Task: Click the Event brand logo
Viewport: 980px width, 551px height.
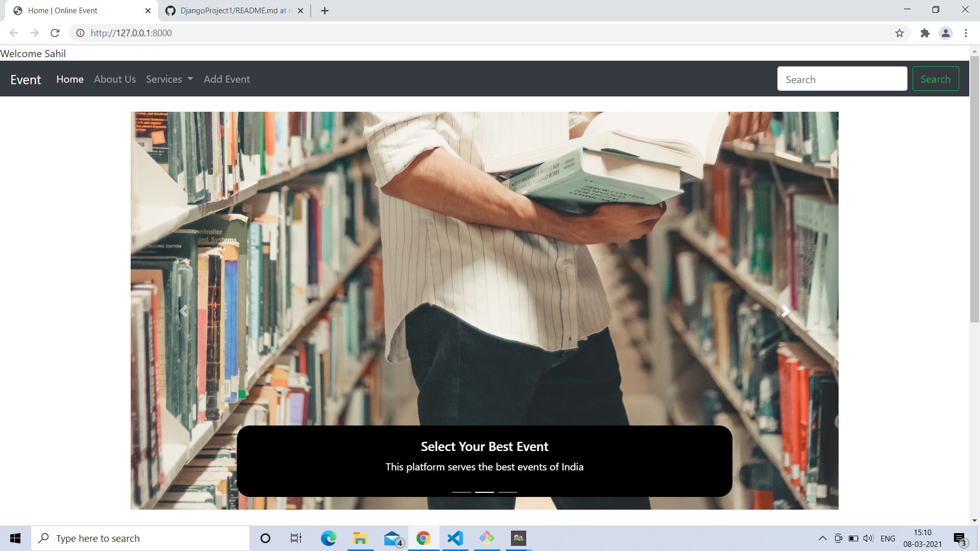Action: [x=26, y=80]
